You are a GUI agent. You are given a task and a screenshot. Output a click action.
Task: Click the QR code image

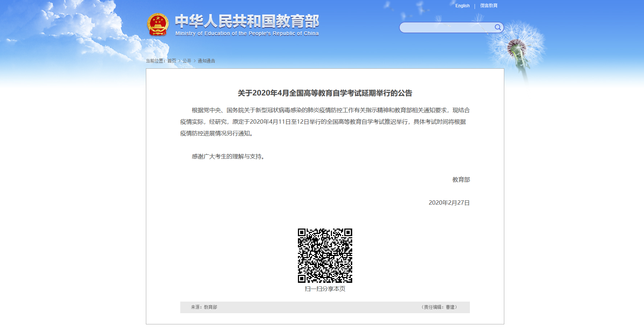[x=325, y=255]
